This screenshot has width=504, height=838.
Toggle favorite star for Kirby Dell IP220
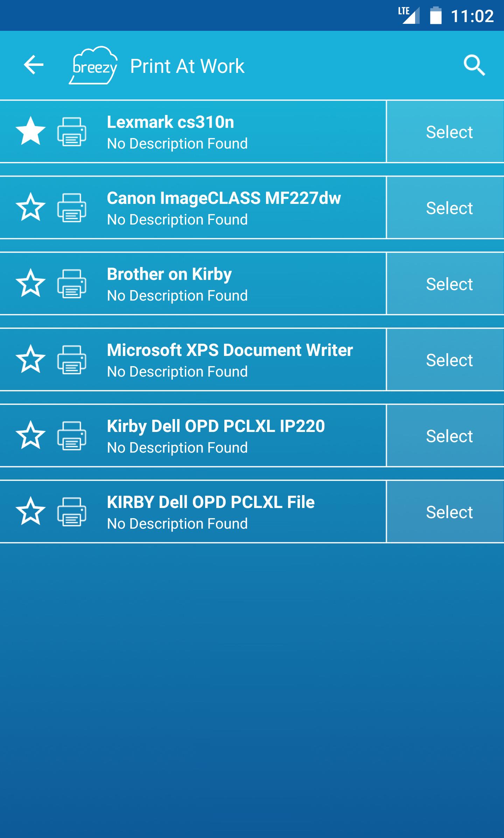31,435
